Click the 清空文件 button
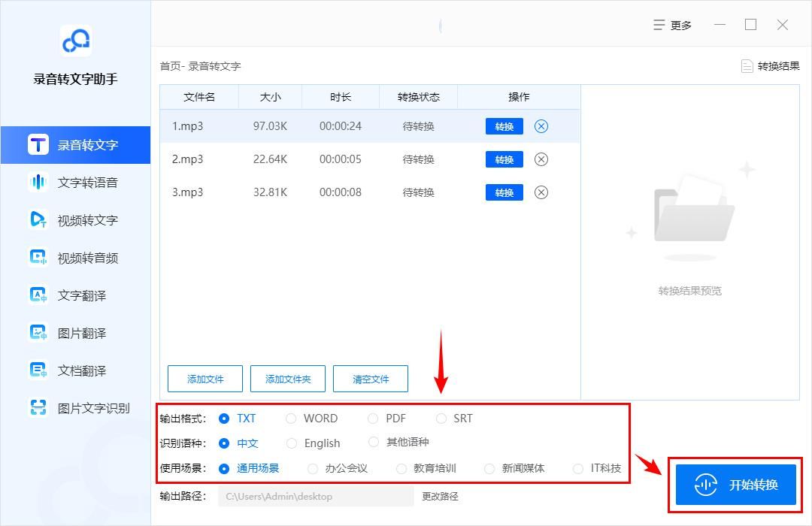 coord(371,379)
